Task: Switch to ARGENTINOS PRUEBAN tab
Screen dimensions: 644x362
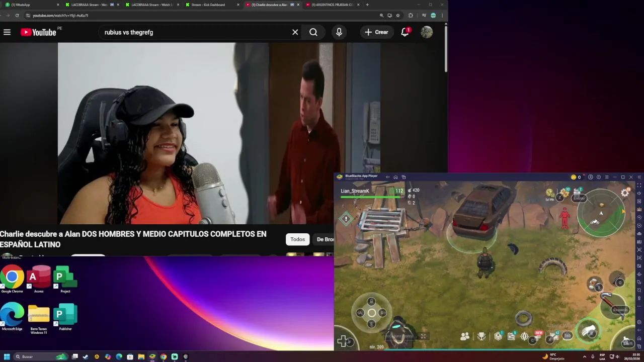Action: (332, 5)
